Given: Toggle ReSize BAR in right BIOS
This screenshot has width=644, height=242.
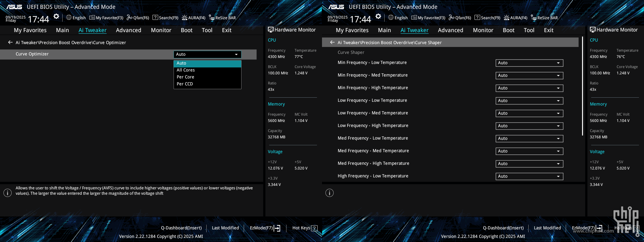Looking at the screenshot, I should click(544, 18).
